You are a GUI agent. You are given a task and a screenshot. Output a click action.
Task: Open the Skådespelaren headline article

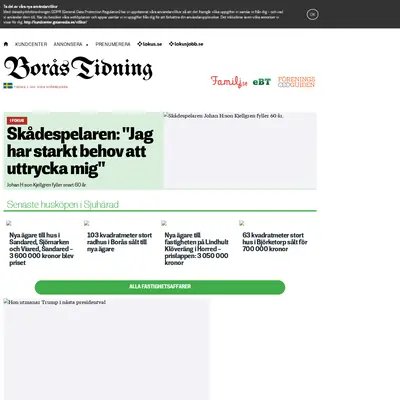pyautogui.click(x=80, y=151)
